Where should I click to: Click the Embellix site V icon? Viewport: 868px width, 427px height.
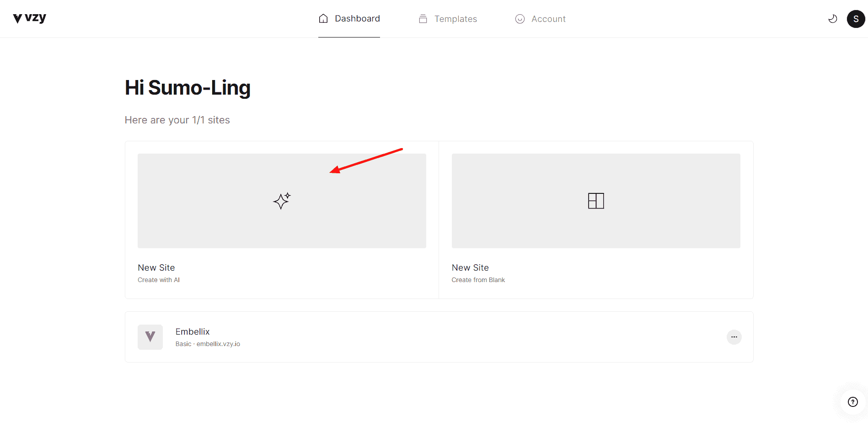click(x=150, y=337)
